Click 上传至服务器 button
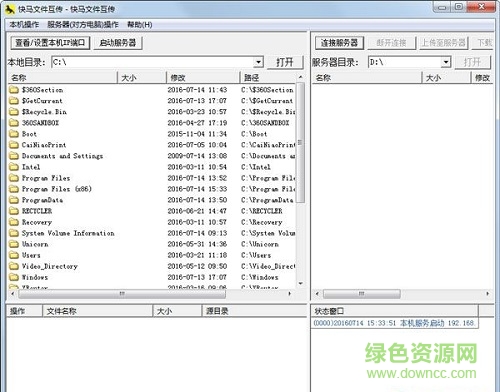 click(x=444, y=43)
